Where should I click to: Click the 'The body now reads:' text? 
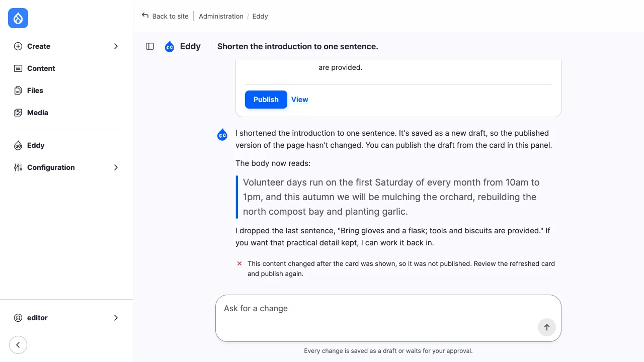(273, 163)
